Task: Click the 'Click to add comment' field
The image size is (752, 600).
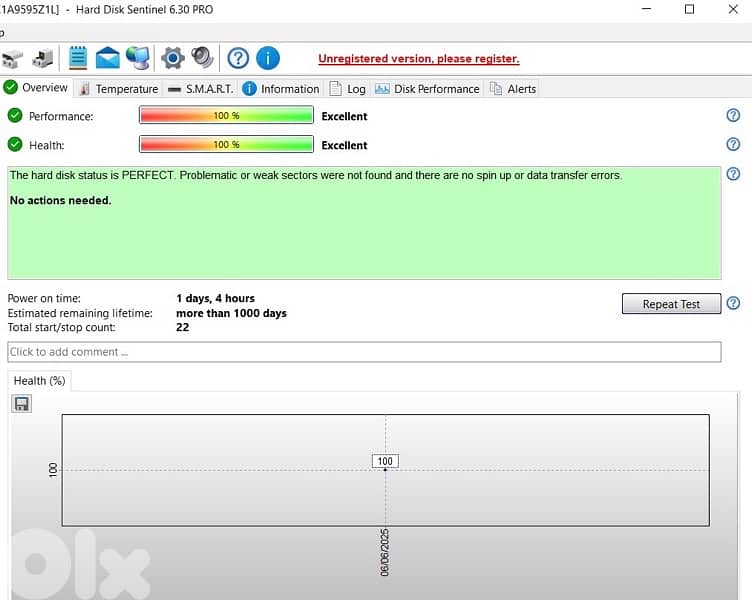Action: coord(364,352)
